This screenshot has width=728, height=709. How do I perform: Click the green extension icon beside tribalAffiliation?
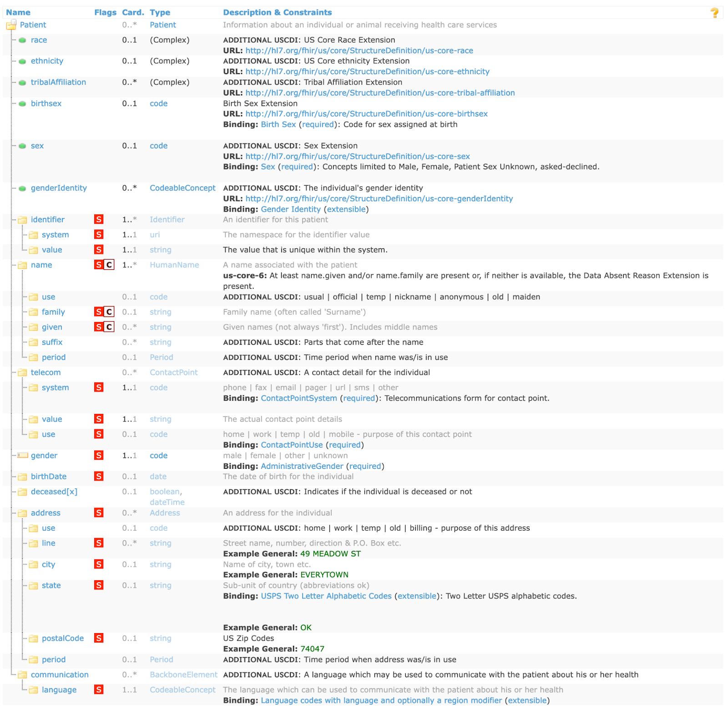click(22, 83)
